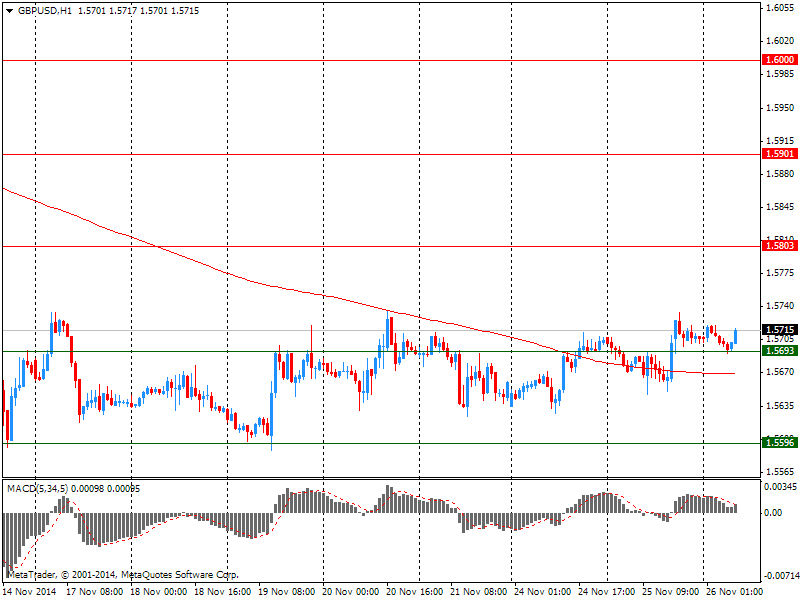
Task: Click the 17 Nov 08:00 time label
Action: point(94,592)
